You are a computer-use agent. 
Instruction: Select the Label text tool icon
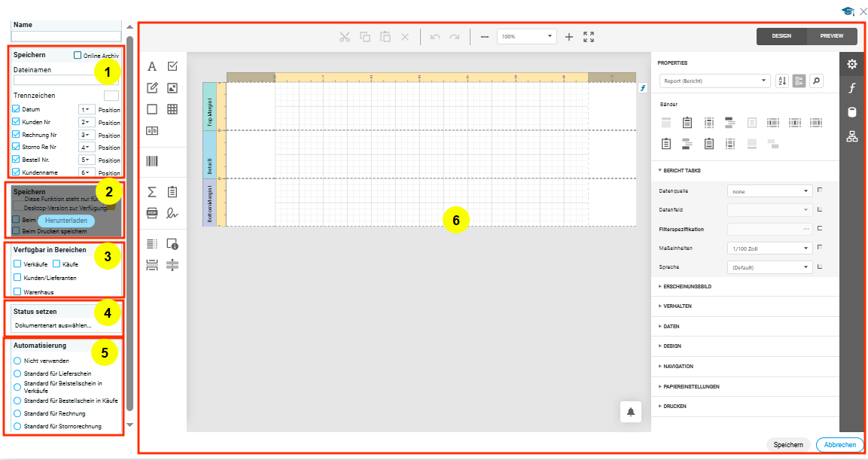152,66
